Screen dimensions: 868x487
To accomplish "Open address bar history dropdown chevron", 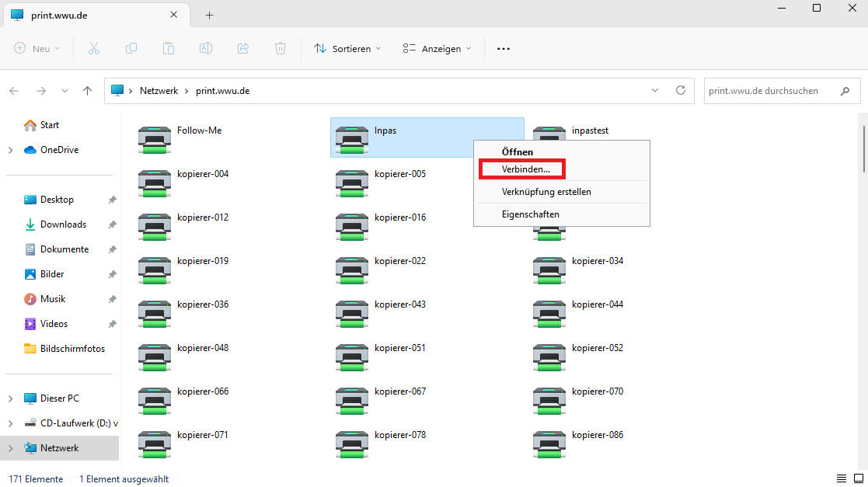I will (655, 90).
